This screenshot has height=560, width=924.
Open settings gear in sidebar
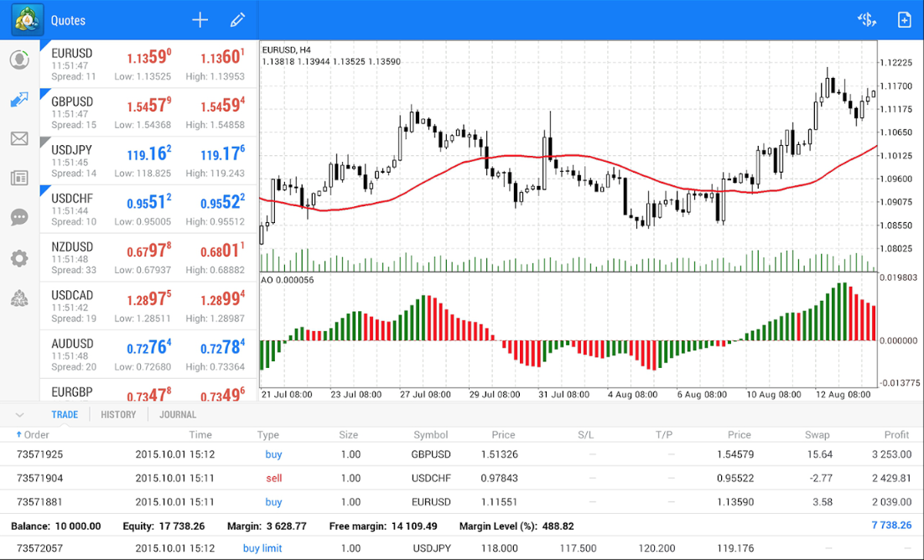coord(19,258)
